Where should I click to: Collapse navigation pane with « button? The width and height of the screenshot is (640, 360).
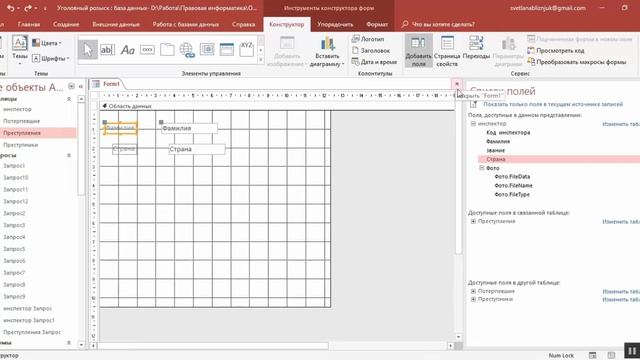(81, 87)
